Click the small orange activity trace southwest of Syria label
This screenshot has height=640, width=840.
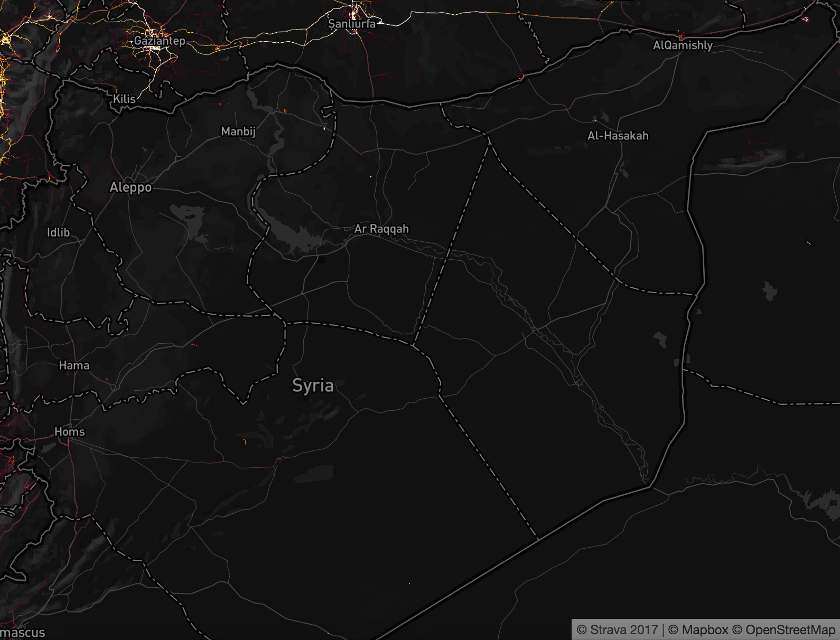coord(245,441)
